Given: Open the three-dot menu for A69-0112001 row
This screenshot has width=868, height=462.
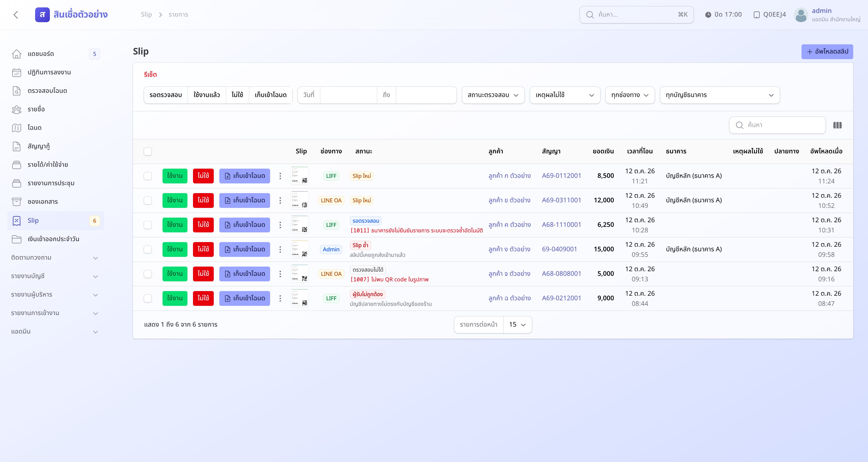Looking at the screenshot, I should point(280,176).
